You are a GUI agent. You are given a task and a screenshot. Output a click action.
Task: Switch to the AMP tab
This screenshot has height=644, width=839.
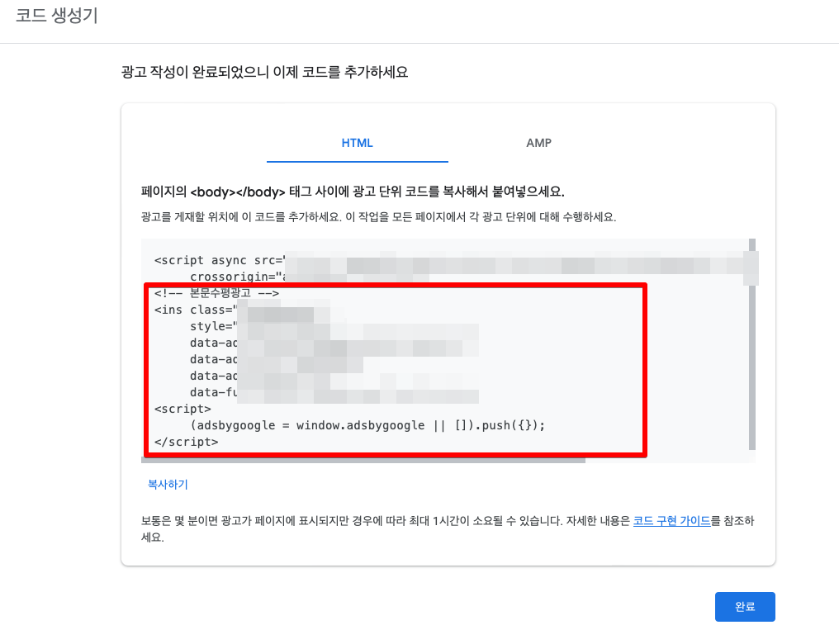click(x=538, y=143)
